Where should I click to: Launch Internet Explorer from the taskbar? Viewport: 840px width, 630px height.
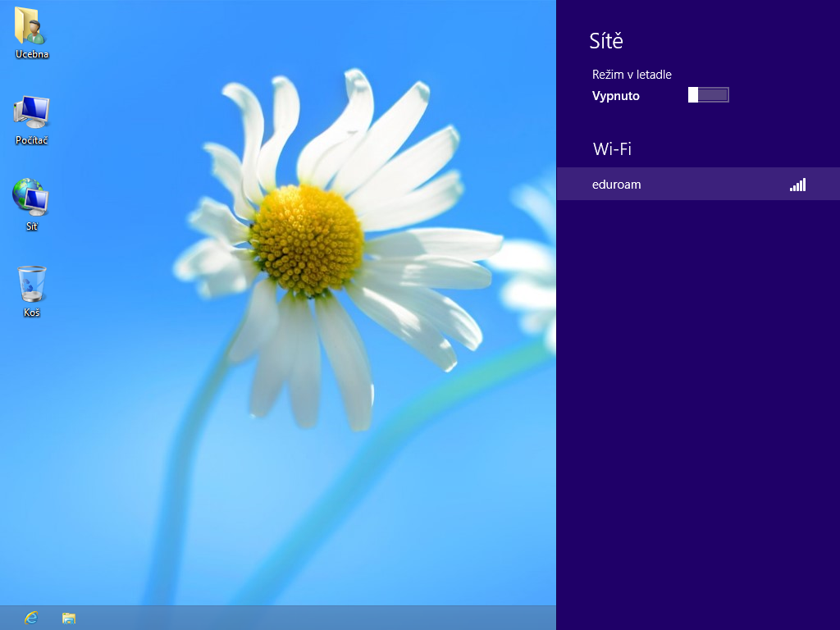31,618
